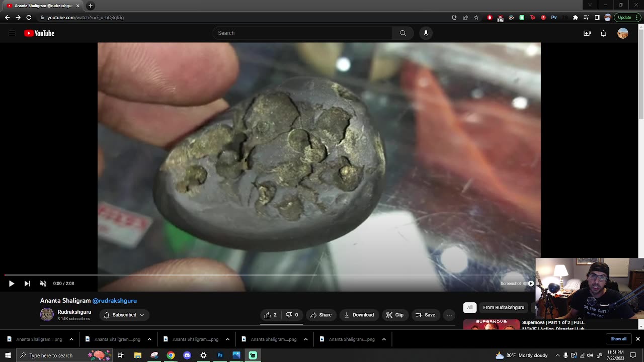Reload the YouTube page

coord(29,18)
